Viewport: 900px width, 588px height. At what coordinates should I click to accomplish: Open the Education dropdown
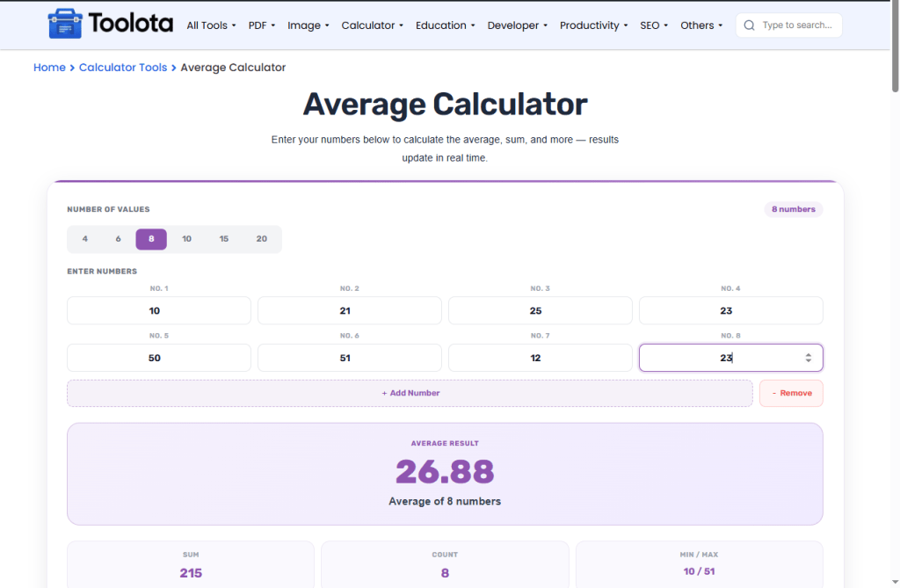(x=446, y=25)
